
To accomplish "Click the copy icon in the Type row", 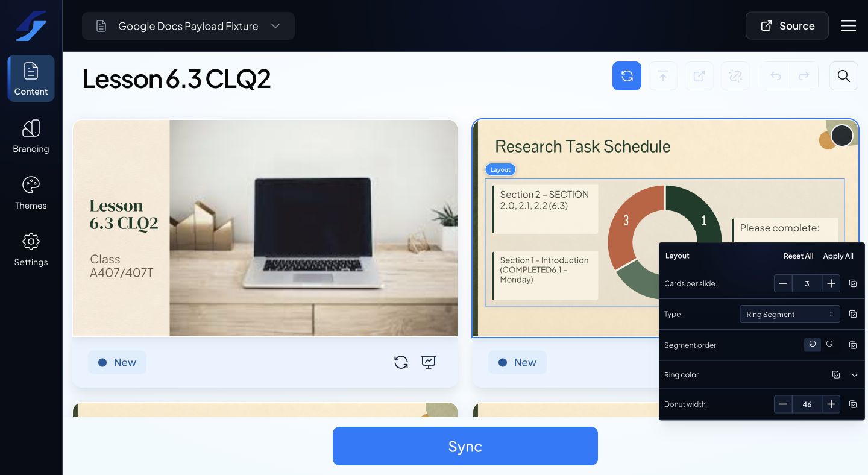I will pos(853,314).
